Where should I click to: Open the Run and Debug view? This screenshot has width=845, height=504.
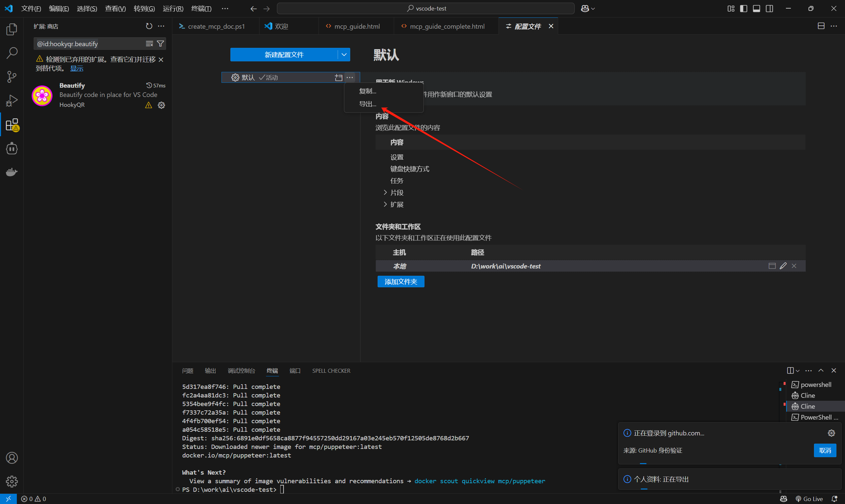[12, 101]
